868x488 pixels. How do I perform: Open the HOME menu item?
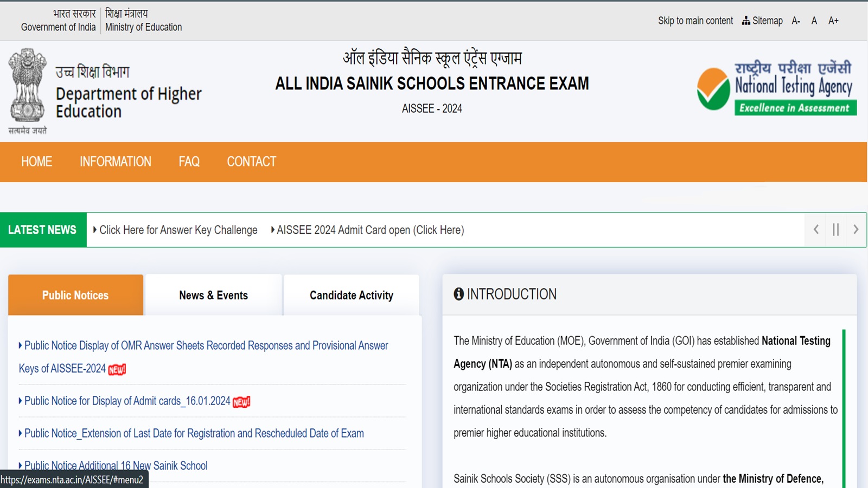click(x=37, y=162)
